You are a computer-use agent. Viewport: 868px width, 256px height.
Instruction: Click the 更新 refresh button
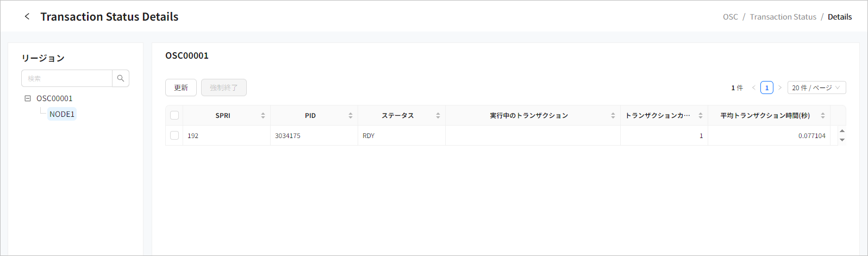point(181,88)
